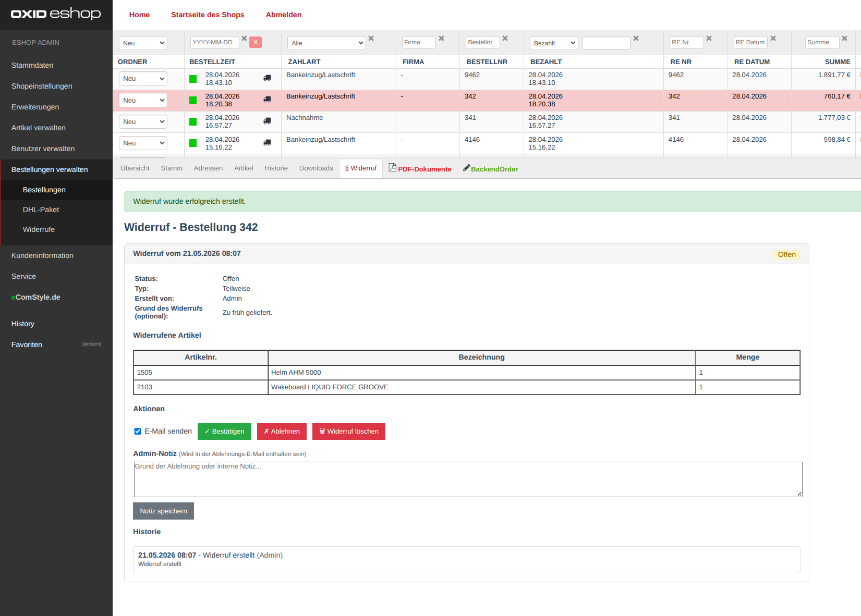Open the Bezahlt filter dropdown
Viewport: 861px width, 616px height.
tap(554, 43)
